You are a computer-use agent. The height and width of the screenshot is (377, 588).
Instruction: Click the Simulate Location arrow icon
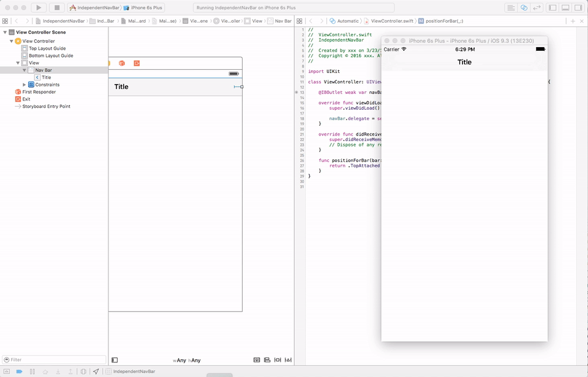(96, 371)
